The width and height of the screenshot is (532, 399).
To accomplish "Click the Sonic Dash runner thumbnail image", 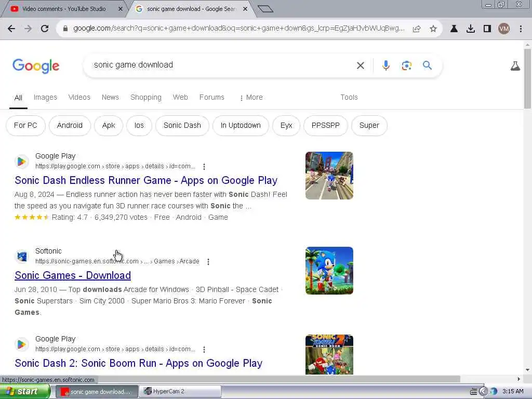I will (329, 176).
